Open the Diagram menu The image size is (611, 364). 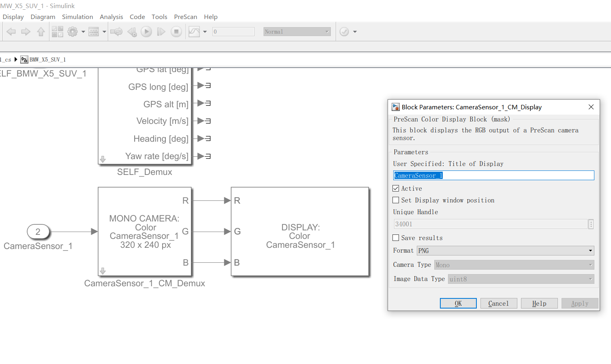coord(43,17)
